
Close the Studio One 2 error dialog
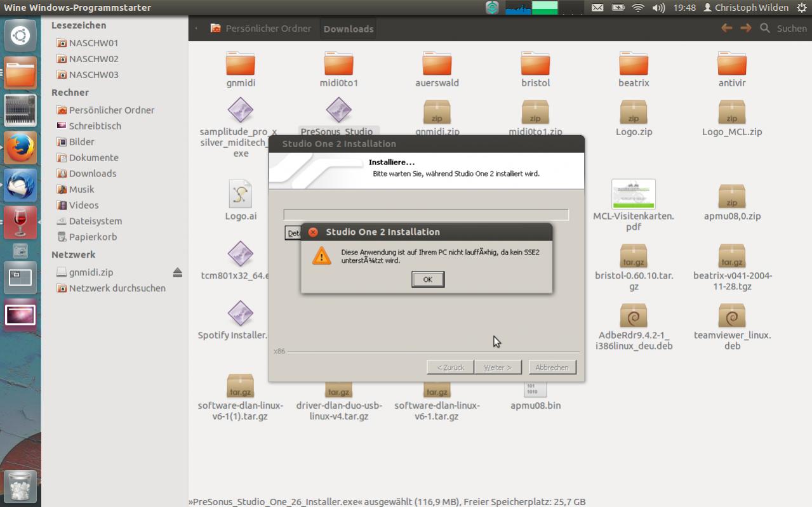(x=313, y=232)
